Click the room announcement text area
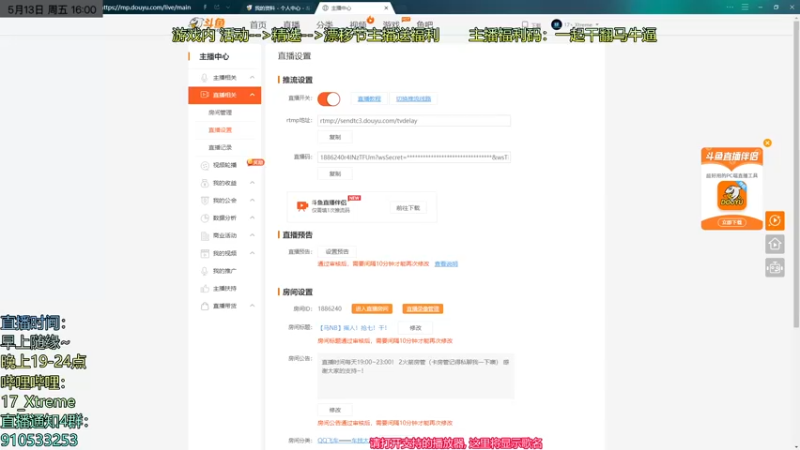This screenshot has height=450, width=800. coord(415,376)
